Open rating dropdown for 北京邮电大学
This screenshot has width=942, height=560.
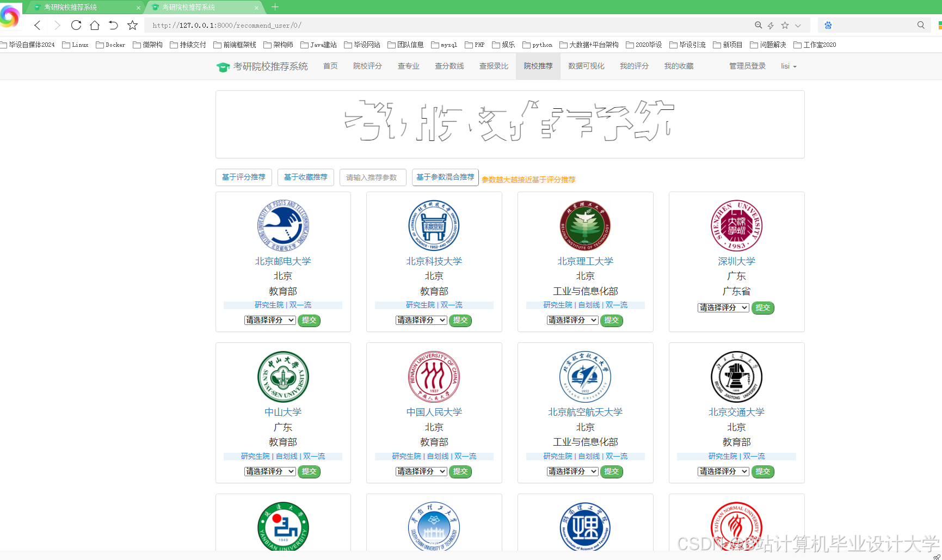(270, 320)
